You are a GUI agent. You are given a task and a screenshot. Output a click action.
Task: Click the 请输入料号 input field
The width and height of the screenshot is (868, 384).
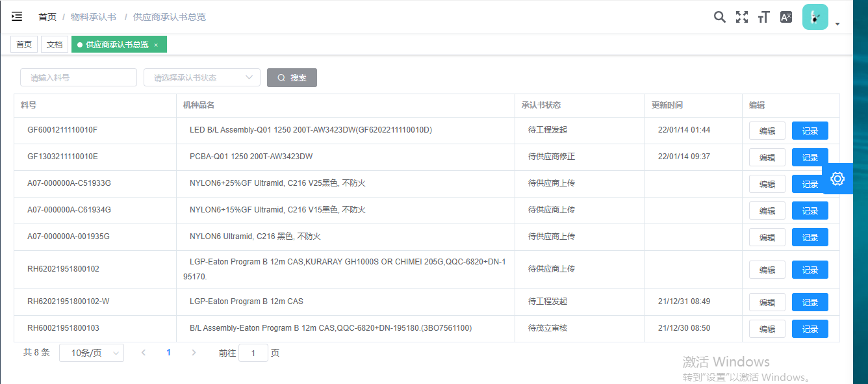pos(79,77)
